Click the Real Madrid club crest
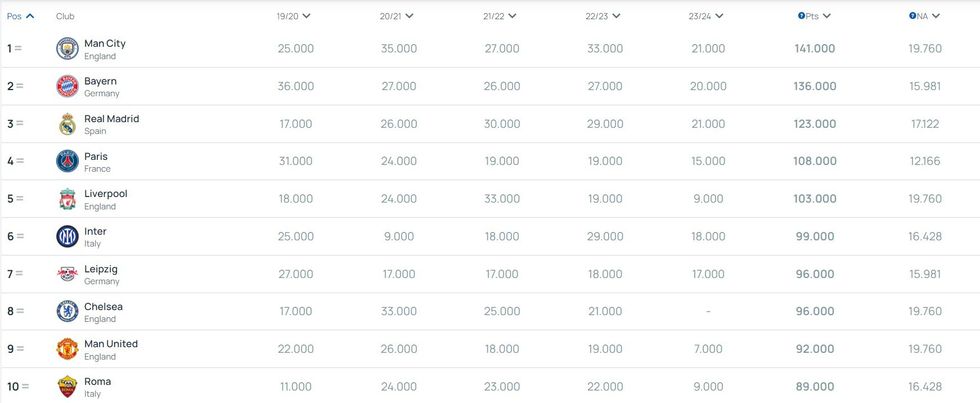This screenshot has height=403, width=980. [x=67, y=124]
